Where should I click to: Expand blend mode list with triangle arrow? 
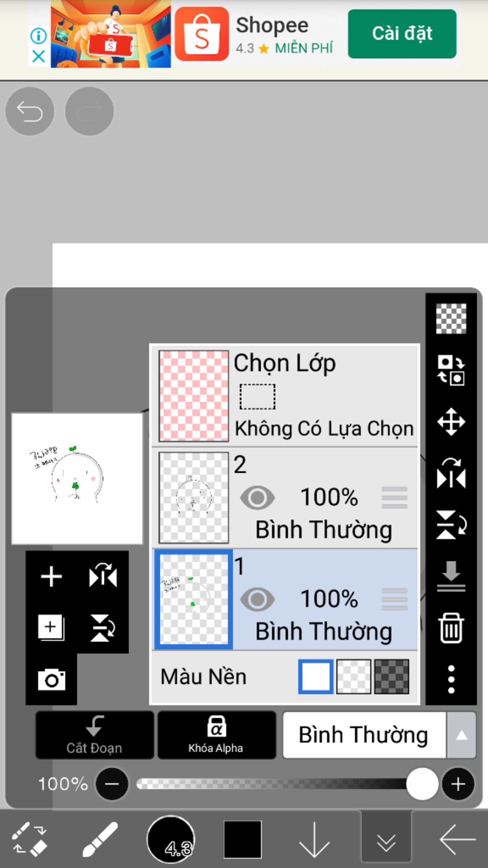point(461,735)
